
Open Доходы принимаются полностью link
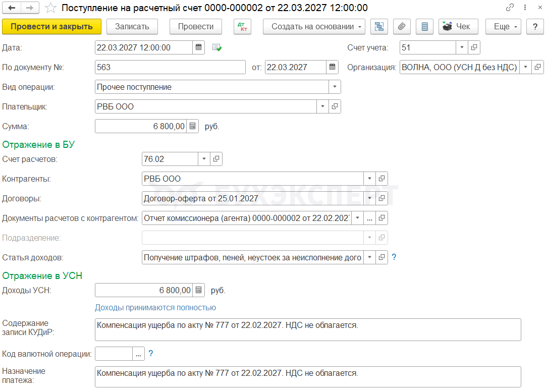click(155, 308)
